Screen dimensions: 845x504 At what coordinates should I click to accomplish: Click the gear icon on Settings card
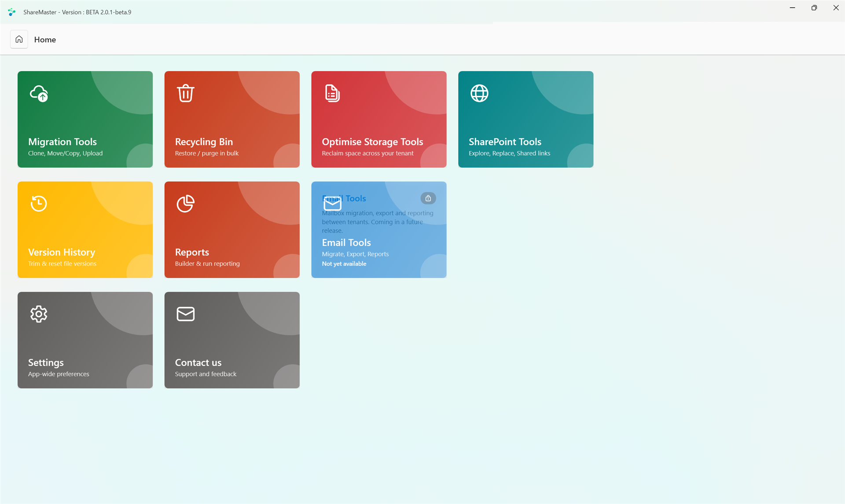click(x=39, y=314)
